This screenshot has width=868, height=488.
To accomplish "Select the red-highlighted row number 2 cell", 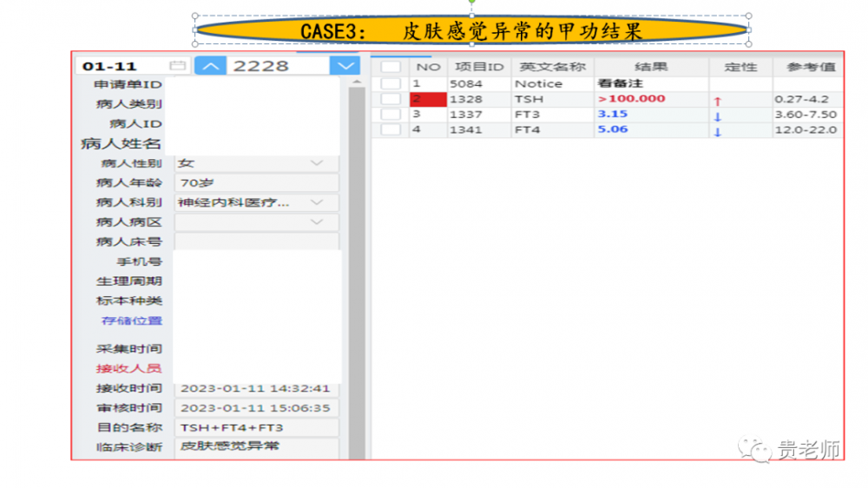I will pyautogui.click(x=428, y=99).
